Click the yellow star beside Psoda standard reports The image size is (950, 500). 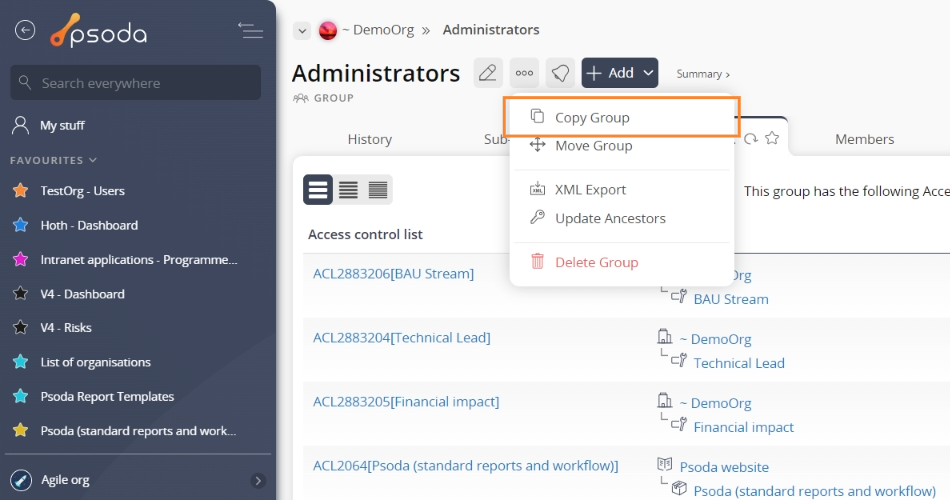21,430
